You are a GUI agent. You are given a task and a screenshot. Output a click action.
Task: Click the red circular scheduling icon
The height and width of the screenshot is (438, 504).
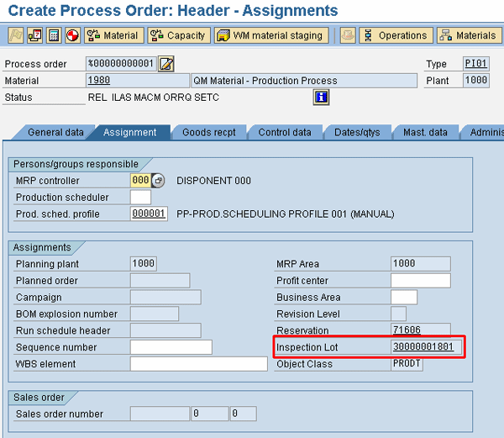[73, 35]
